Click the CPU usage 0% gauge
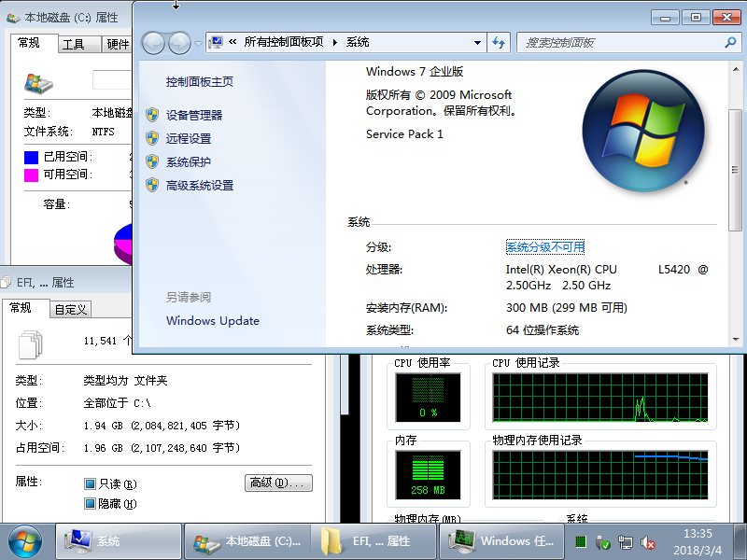The width and height of the screenshot is (747, 560). click(x=428, y=398)
